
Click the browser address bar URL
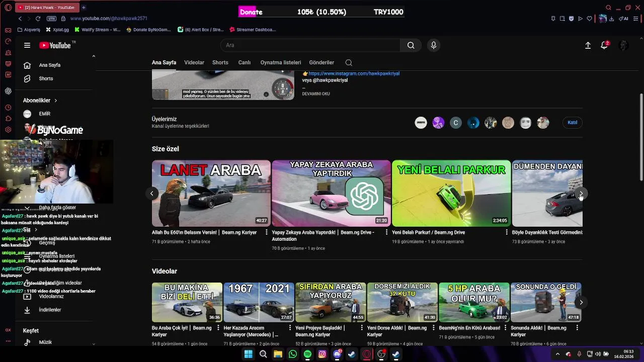coord(109,19)
